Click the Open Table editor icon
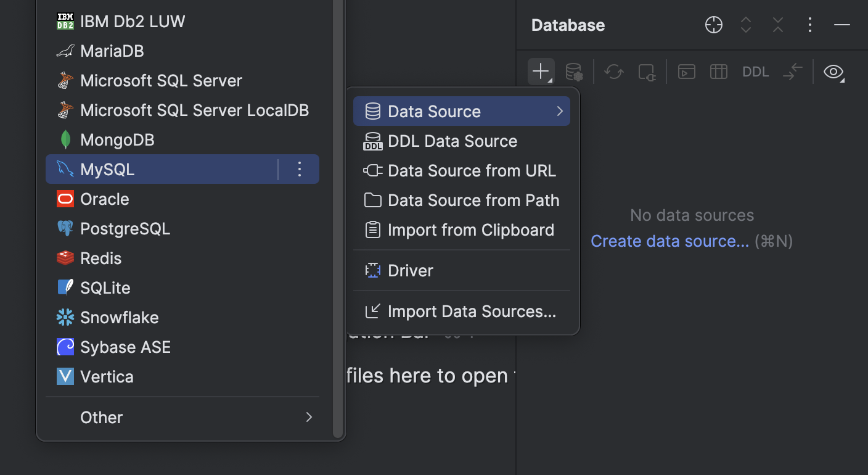This screenshot has height=475, width=868. point(719,72)
